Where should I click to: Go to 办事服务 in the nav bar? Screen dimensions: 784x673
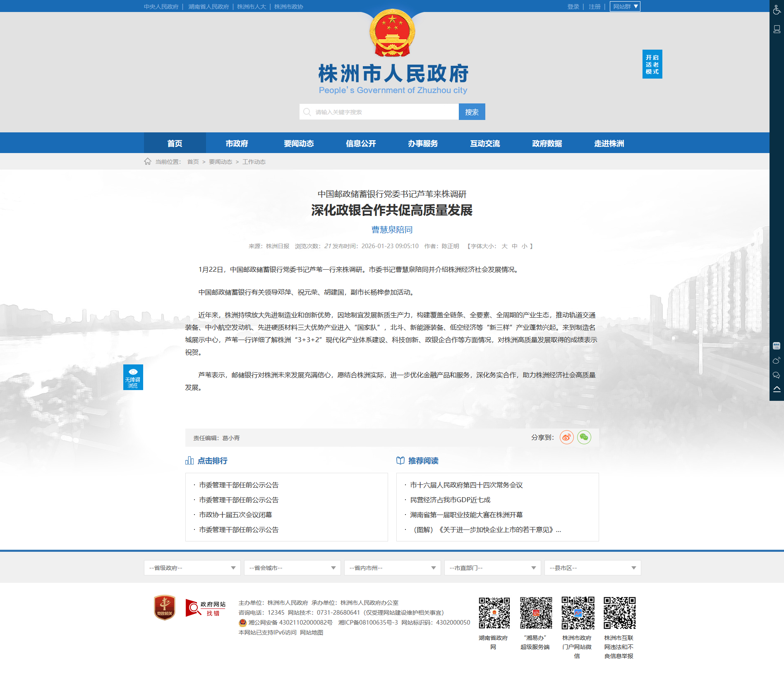[x=423, y=144]
